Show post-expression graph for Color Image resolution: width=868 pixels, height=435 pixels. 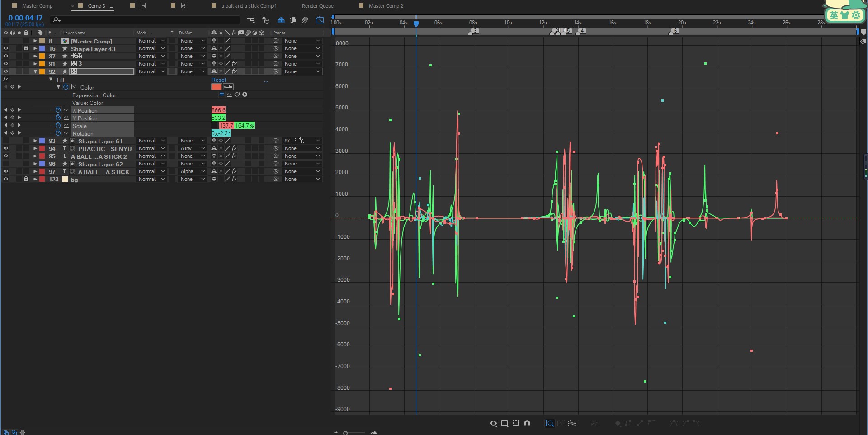[229, 95]
